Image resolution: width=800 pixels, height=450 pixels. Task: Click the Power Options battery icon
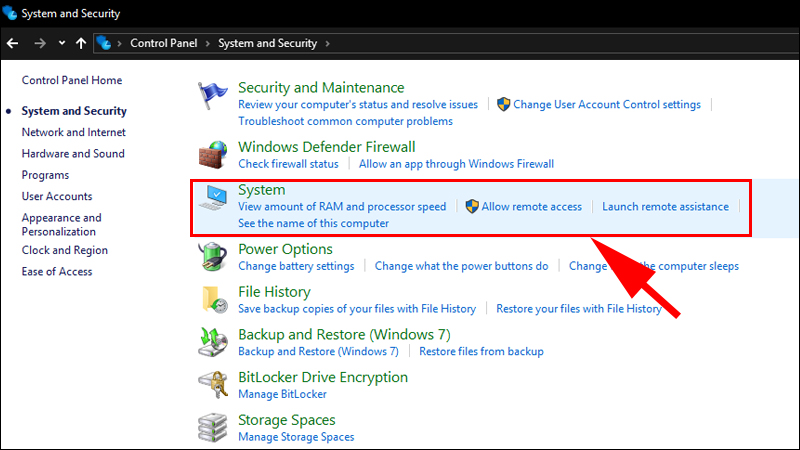pos(212,257)
